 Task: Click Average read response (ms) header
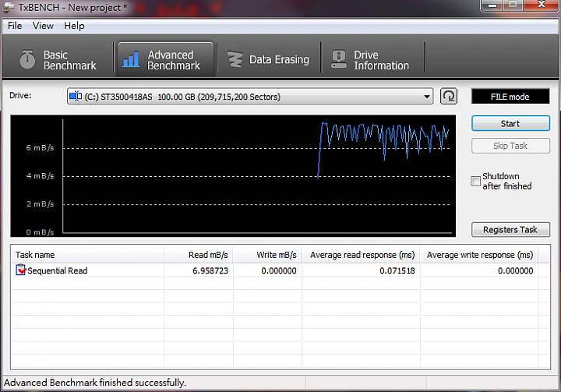[361, 255]
